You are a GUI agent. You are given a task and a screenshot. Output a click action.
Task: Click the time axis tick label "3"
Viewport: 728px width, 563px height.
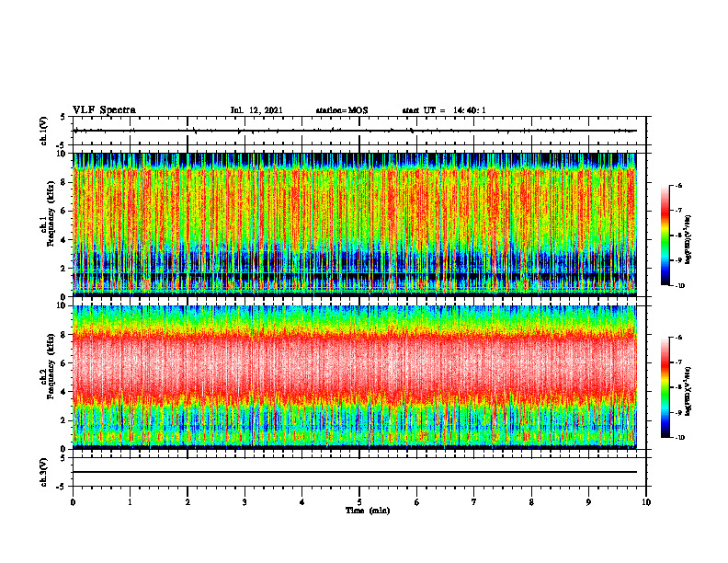[245, 502]
